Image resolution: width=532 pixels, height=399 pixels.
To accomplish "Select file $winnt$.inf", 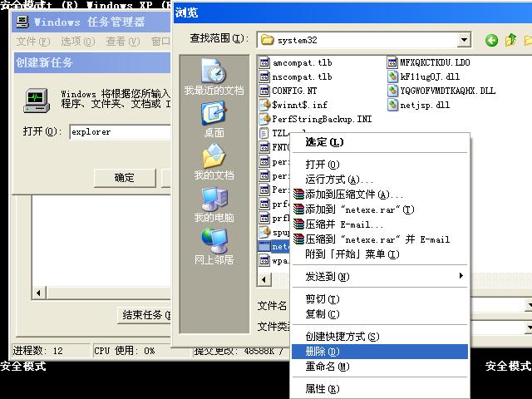I will [293, 106].
